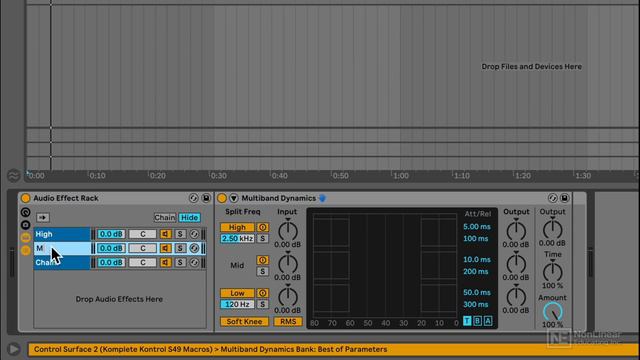Click the 1:00 mark on time ruler
640x360 pixels.
coord(400,176)
